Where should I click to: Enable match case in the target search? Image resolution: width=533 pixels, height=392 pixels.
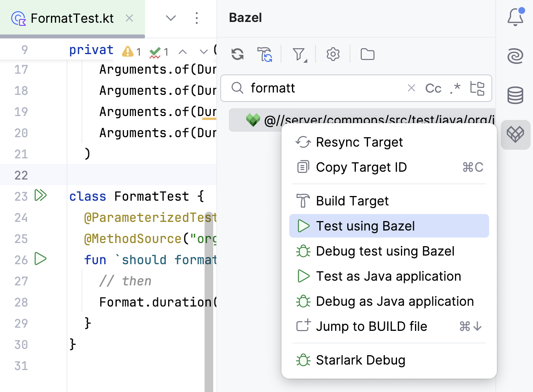(x=433, y=88)
